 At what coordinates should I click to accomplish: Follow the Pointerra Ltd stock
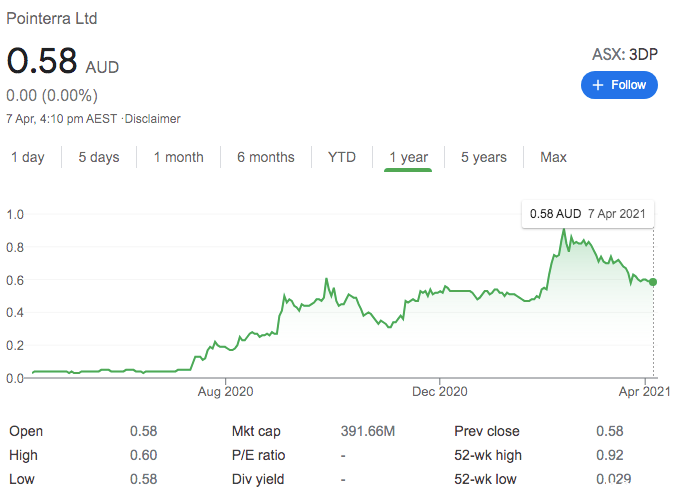click(x=619, y=85)
